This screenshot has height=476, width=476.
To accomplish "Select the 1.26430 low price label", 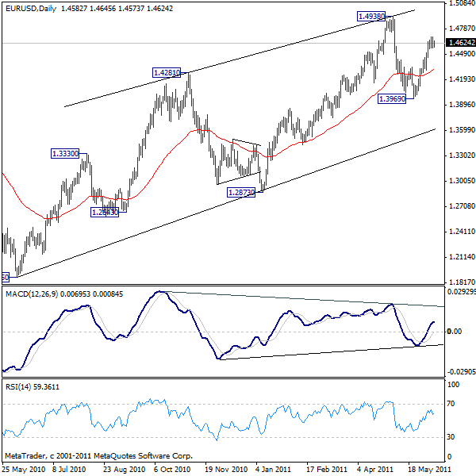I will point(104,212).
